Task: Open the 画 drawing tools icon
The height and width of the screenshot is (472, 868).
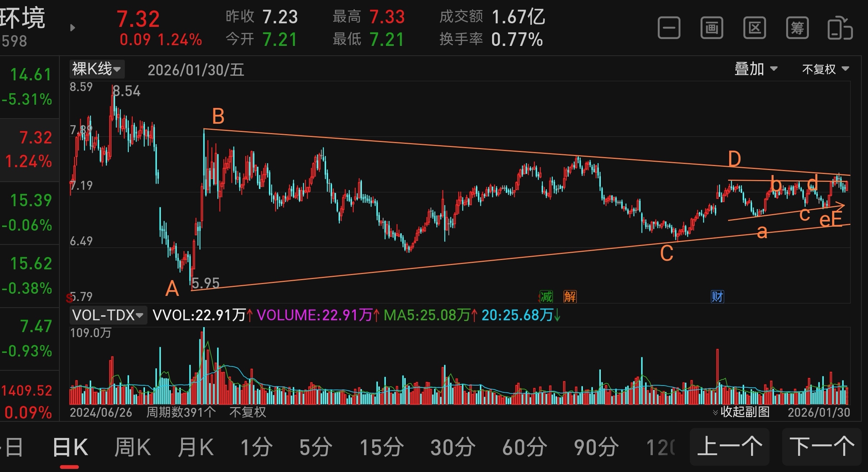Action: point(712,28)
